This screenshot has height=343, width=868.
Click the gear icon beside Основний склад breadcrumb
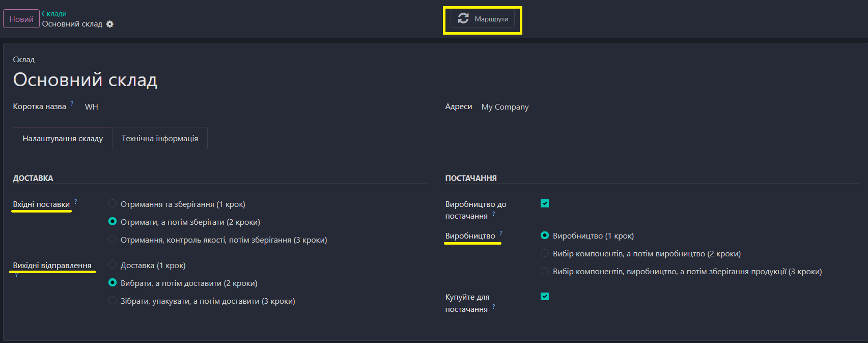(110, 24)
